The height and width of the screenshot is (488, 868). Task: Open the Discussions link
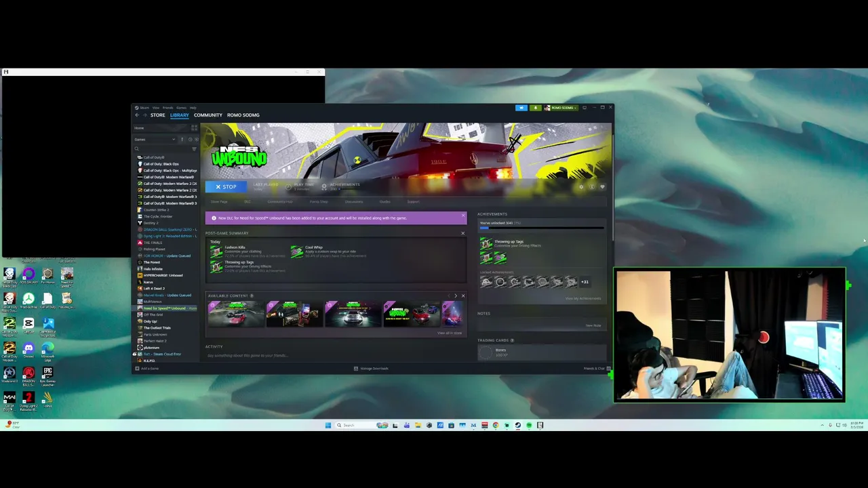[x=354, y=202]
